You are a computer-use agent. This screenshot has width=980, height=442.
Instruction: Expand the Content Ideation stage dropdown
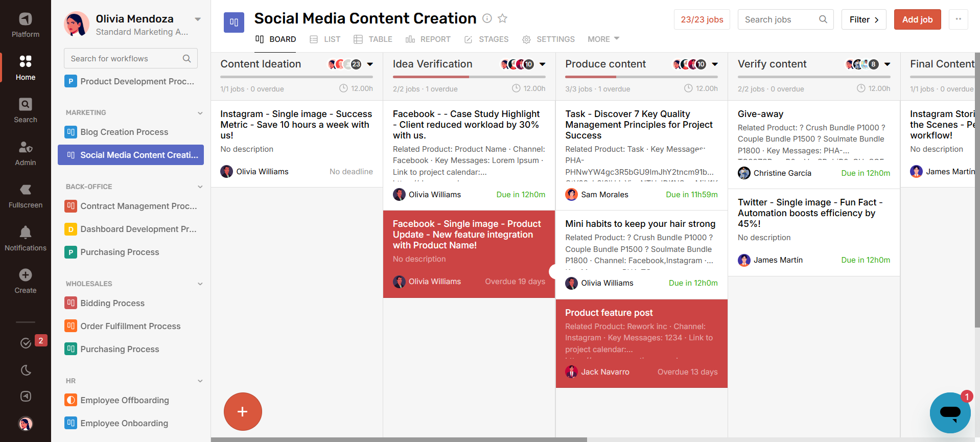tap(370, 64)
